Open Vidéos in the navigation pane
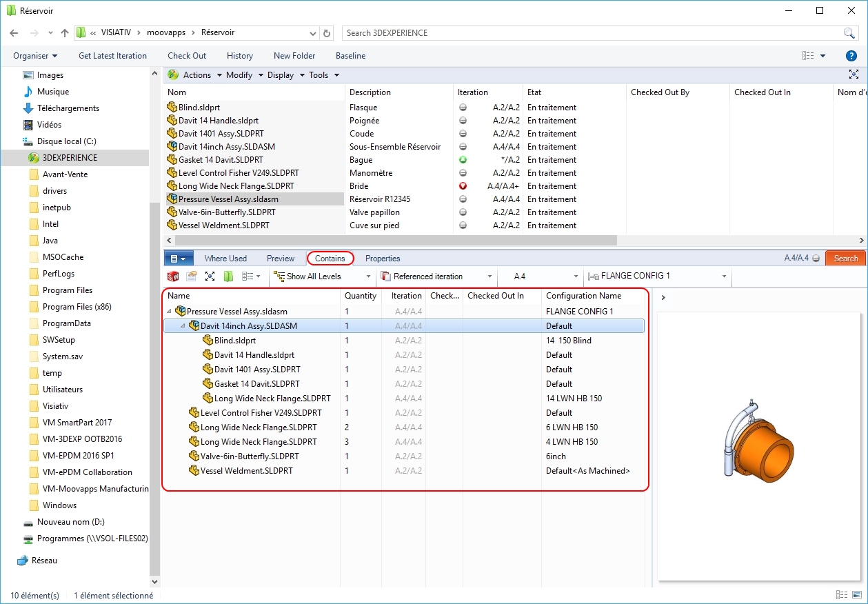Viewport: 868px width, 604px height. tap(49, 125)
